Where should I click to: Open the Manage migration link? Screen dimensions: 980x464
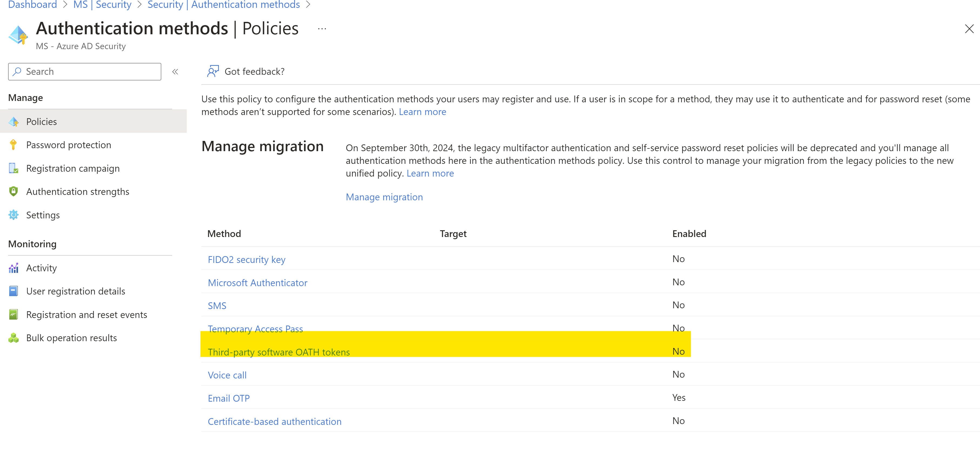(x=384, y=197)
